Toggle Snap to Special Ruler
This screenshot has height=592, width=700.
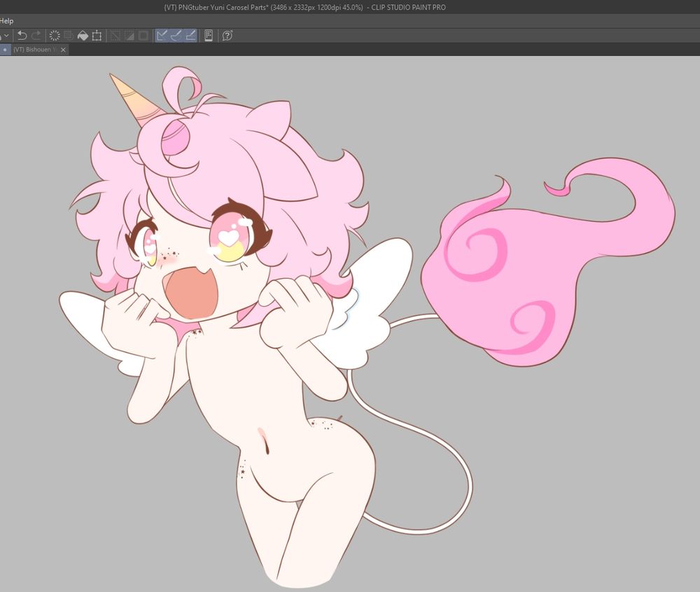pyautogui.click(x=176, y=36)
